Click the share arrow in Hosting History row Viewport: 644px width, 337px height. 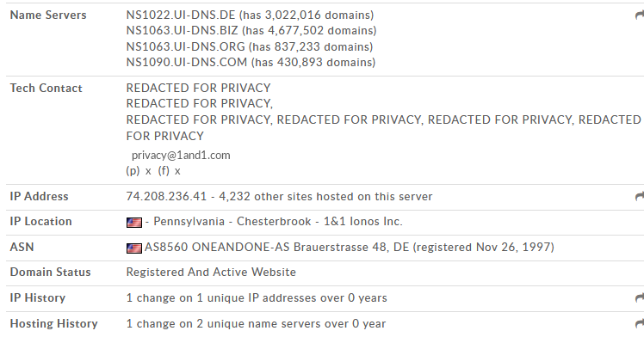tap(640, 324)
